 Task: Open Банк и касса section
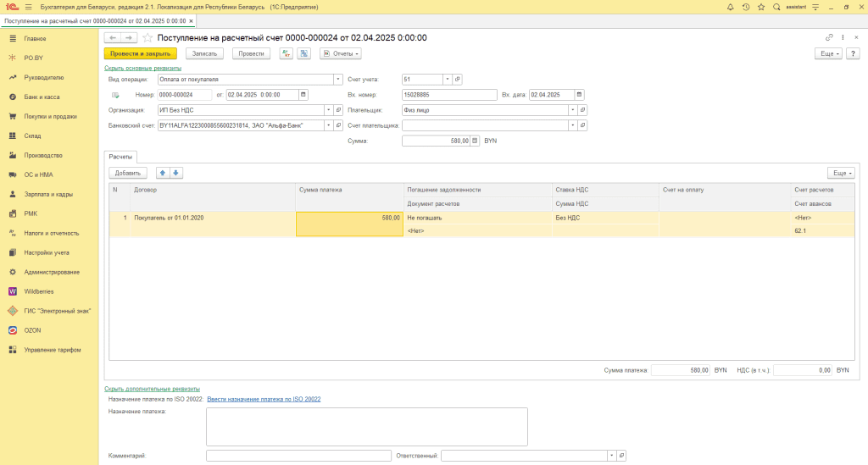click(42, 97)
